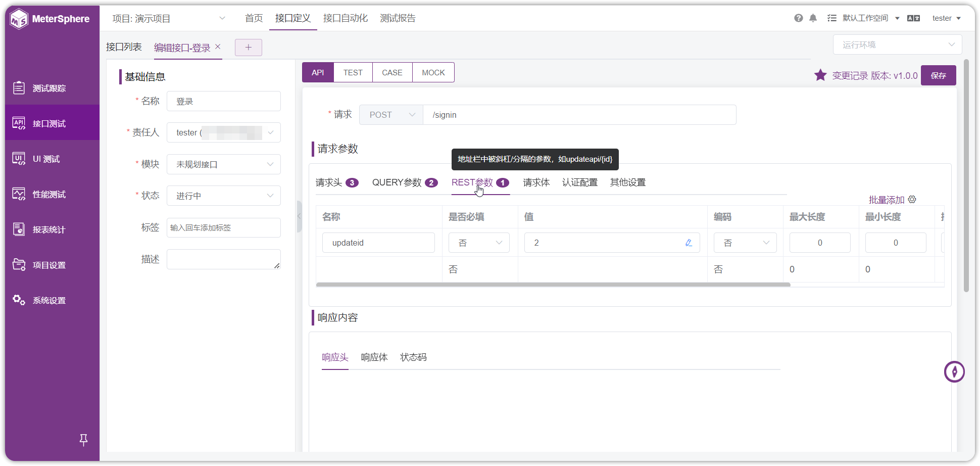This screenshot has width=980, height=466.
Task: Open the 响应体 tab
Action: pos(374,357)
